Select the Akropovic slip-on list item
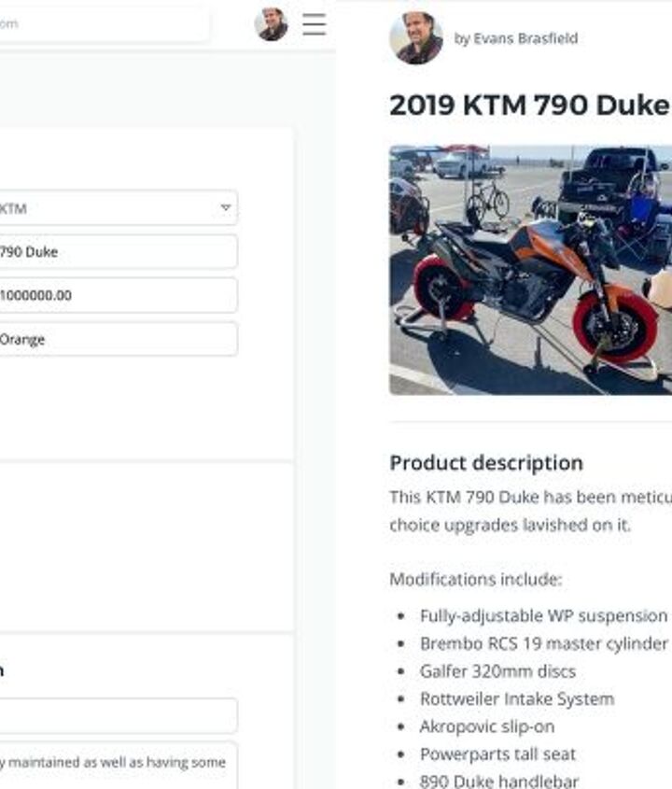 click(x=486, y=726)
